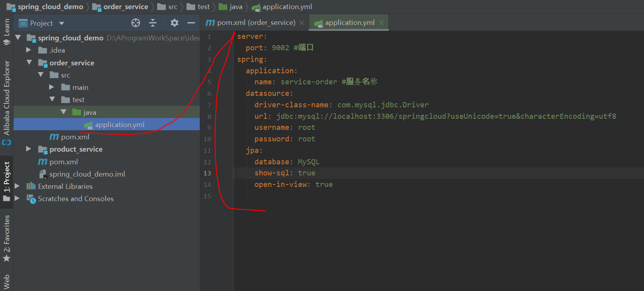This screenshot has width=644, height=291.
Task: Hide the Project panel with minus icon
Action: pos(191,23)
